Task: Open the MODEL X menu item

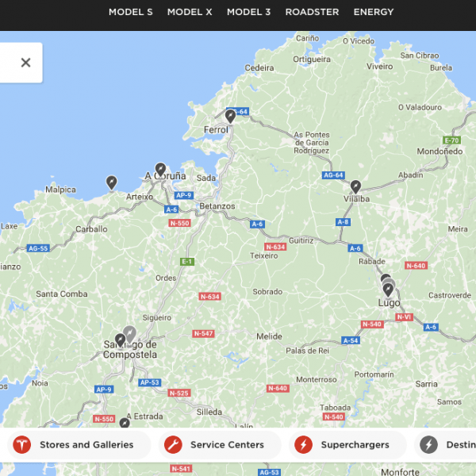Action: [190, 12]
